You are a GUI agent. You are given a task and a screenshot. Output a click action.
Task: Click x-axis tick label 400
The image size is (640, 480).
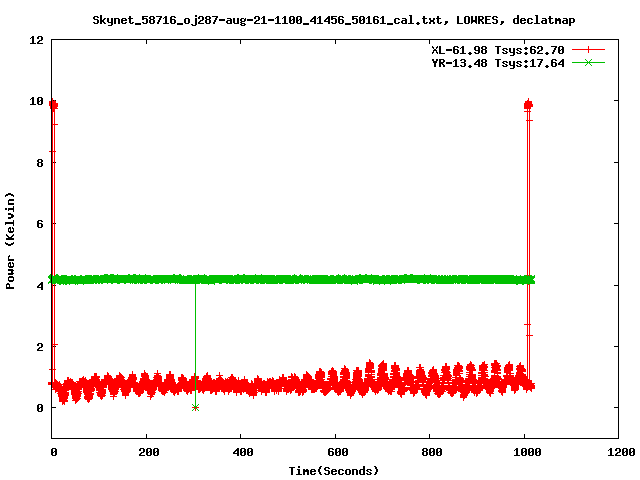click(242, 452)
